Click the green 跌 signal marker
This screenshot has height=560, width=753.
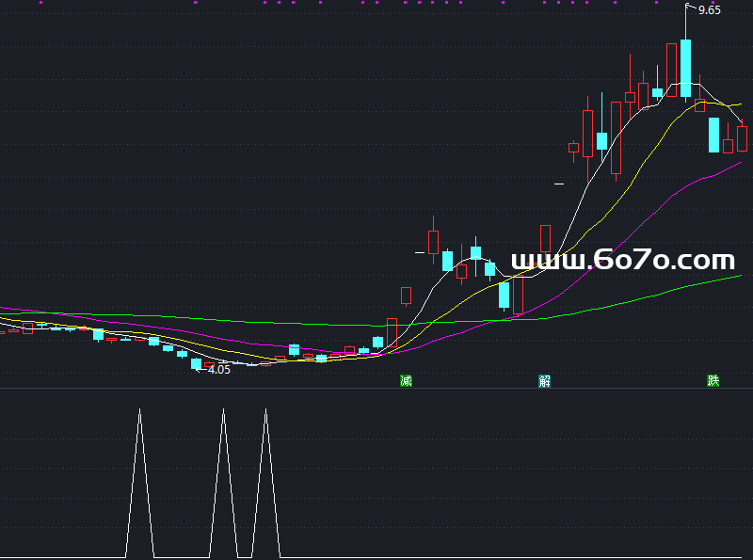(x=713, y=381)
